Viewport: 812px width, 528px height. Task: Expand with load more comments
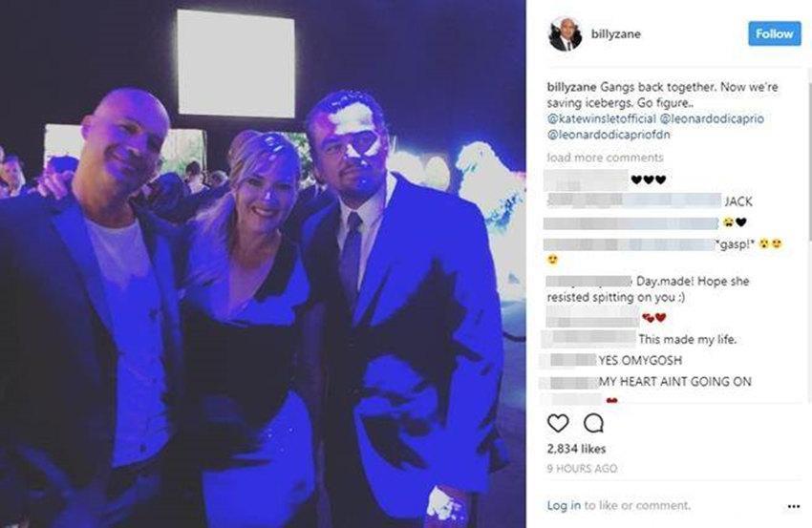coord(605,158)
